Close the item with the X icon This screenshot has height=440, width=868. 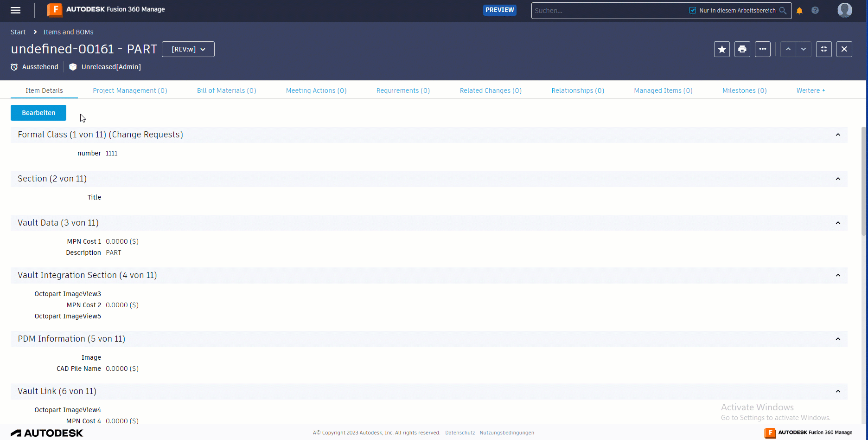point(844,49)
